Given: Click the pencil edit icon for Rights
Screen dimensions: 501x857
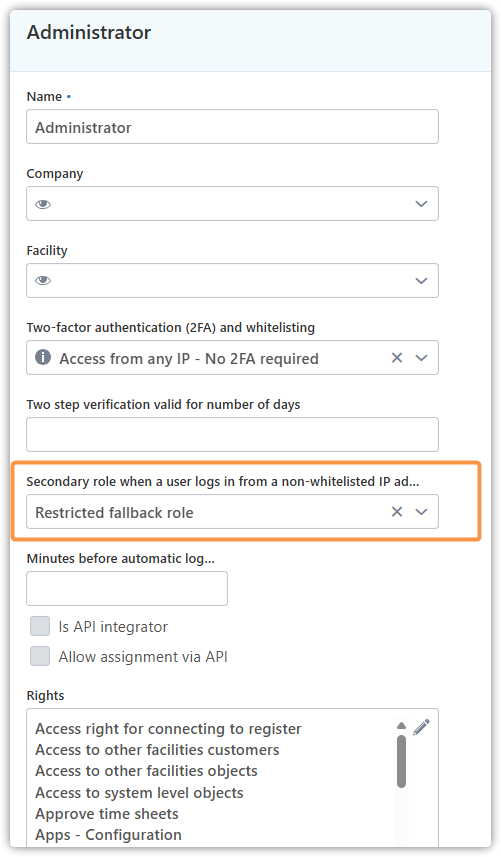Looking at the screenshot, I should 421,727.
